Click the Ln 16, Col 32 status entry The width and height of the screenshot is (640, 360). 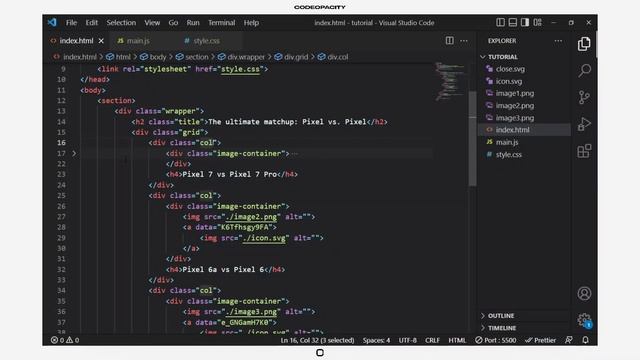317,340
